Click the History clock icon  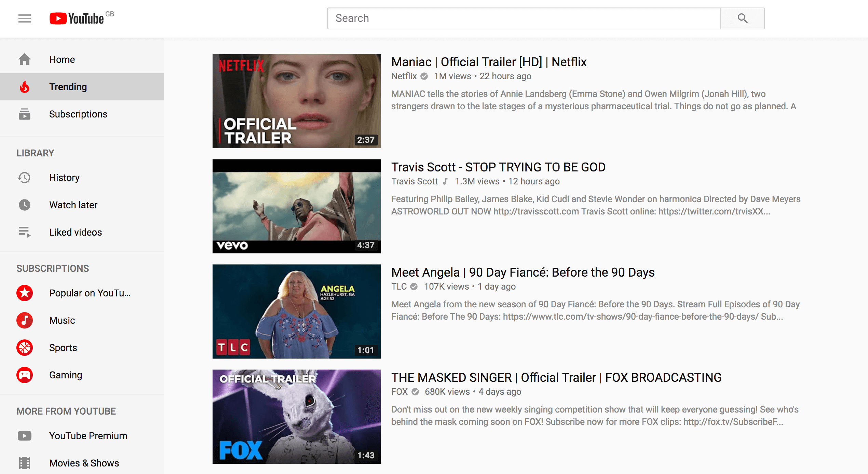[25, 178]
